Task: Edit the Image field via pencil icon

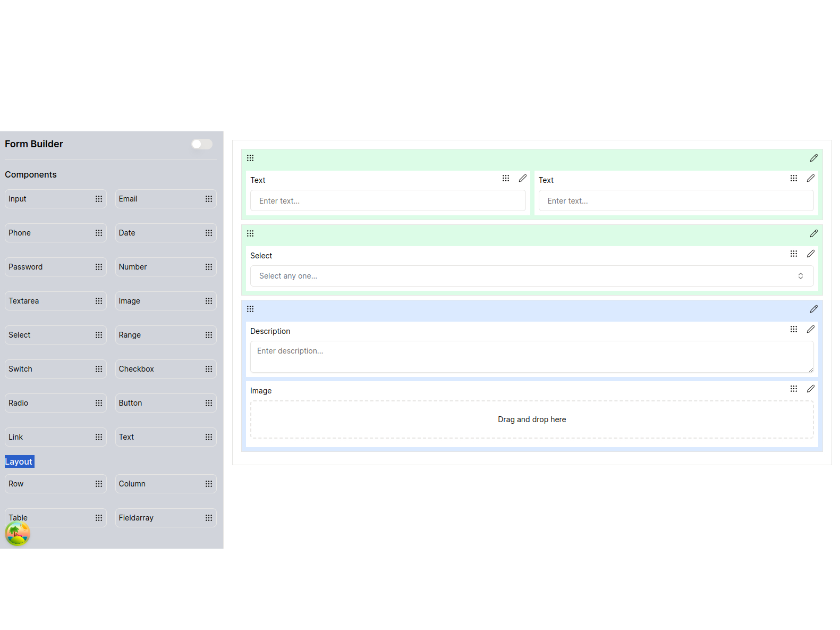Action: point(811,389)
